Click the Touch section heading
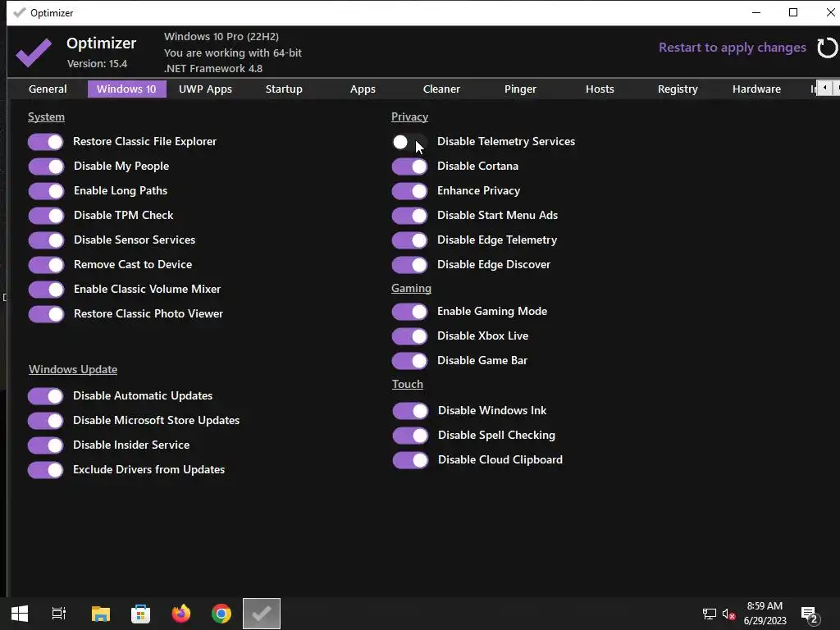Screen dimensions: 840x630 tap(407, 384)
